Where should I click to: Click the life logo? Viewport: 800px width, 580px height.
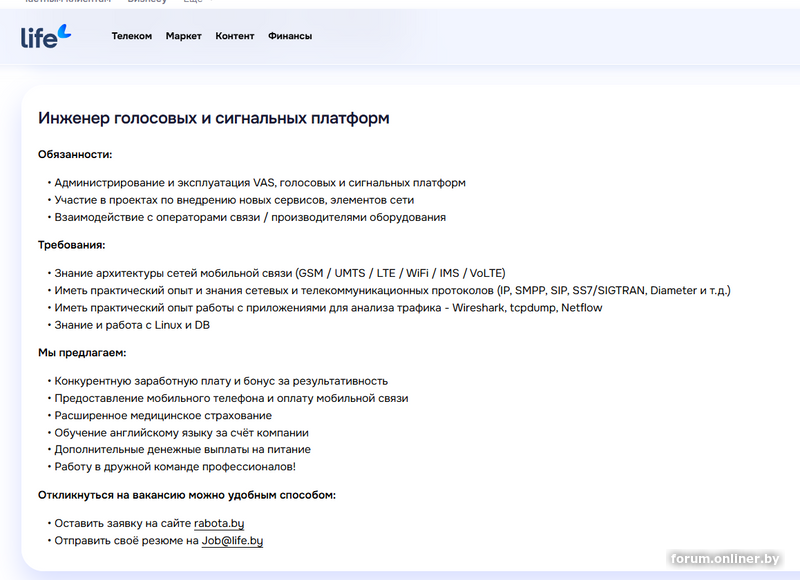coord(46,36)
